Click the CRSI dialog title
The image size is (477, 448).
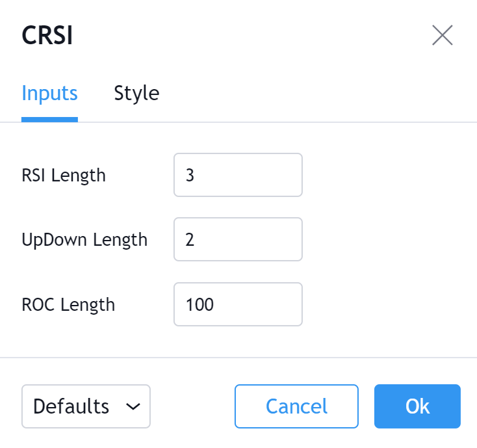(x=47, y=35)
